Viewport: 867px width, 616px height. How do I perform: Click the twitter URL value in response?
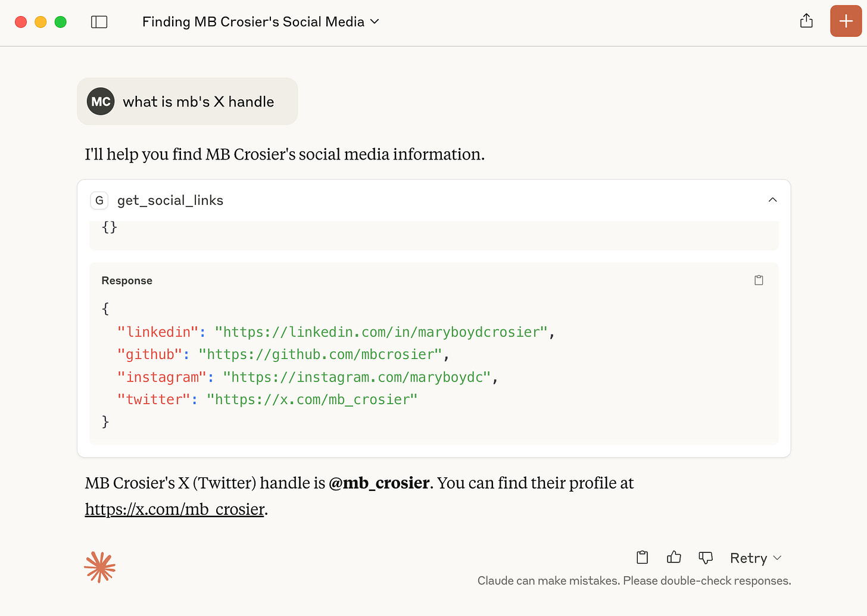[x=312, y=399]
